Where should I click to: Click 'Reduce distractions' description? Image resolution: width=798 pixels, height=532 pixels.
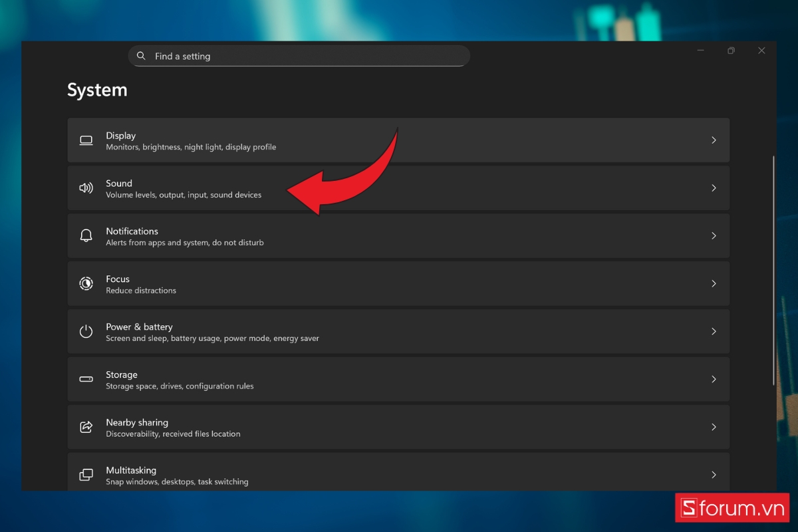point(141,291)
